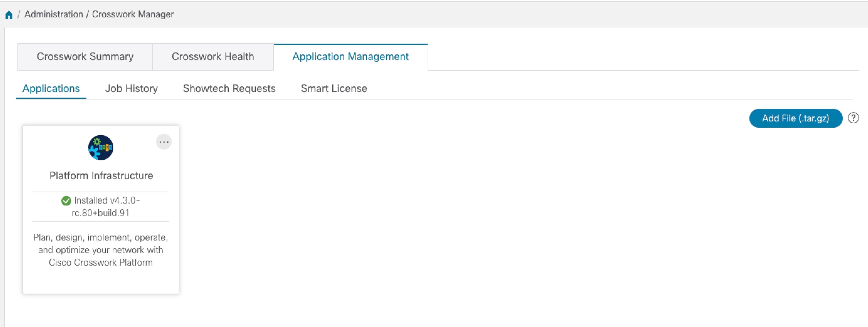Click Administration in the breadcrumb
The width and height of the screenshot is (868, 327).
point(54,14)
